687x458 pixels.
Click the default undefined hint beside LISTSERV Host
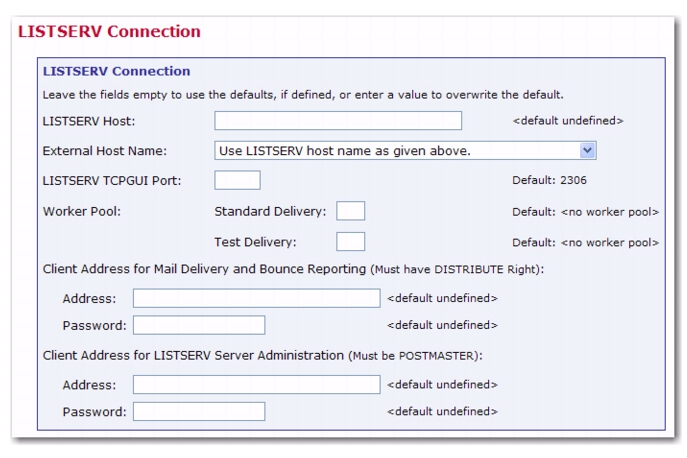[x=568, y=121]
